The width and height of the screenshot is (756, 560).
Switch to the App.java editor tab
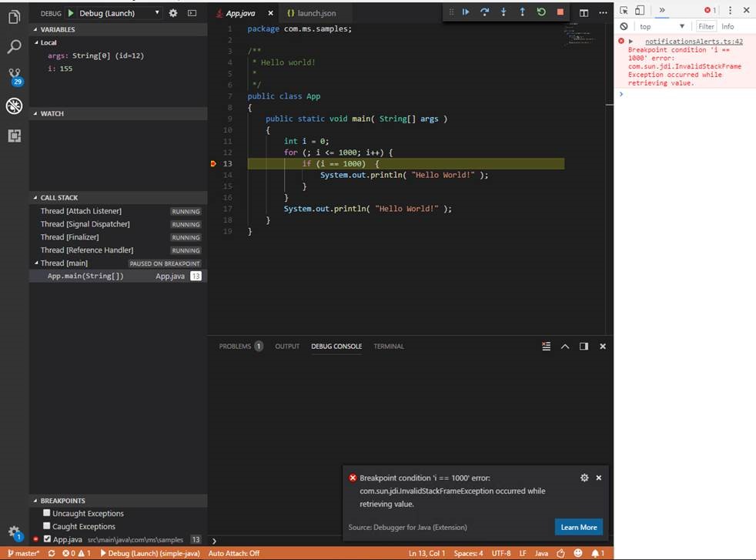coord(240,13)
